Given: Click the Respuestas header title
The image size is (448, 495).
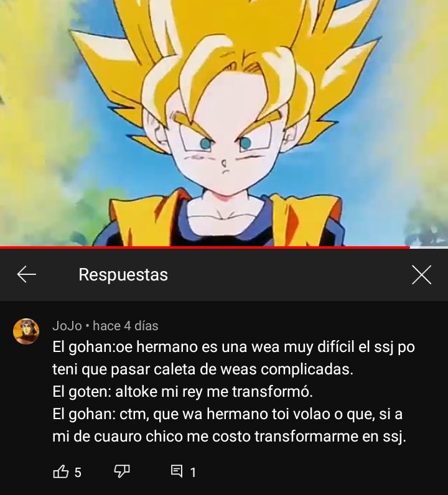Looking at the screenshot, I should point(123,274).
